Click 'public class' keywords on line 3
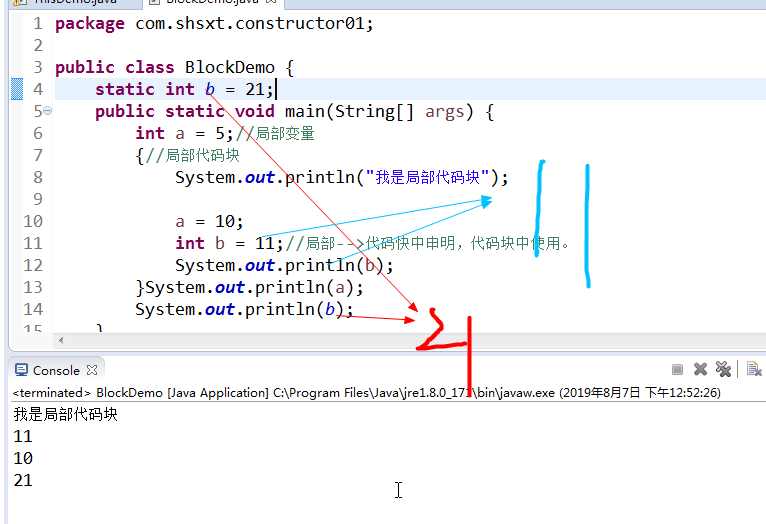The width and height of the screenshot is (766, 524). 114,68
